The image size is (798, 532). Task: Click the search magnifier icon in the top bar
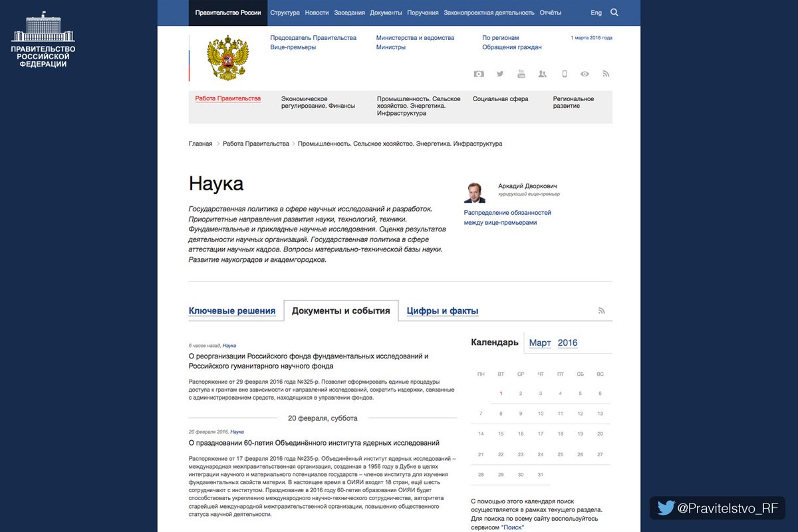pyautogui.click(x=614, y=12)
